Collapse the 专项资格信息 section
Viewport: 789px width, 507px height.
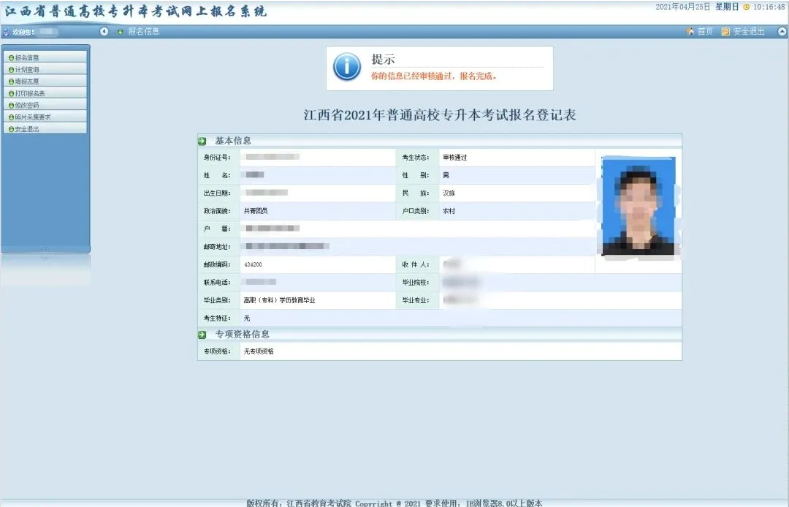202,334
